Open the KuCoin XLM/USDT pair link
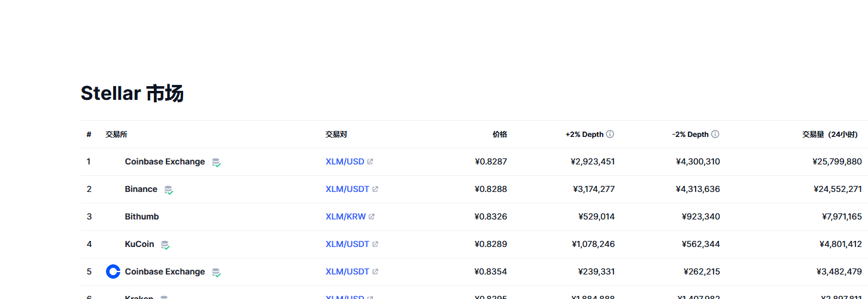The height and width of the screenshot is (299, 868). tap(347, 245)
